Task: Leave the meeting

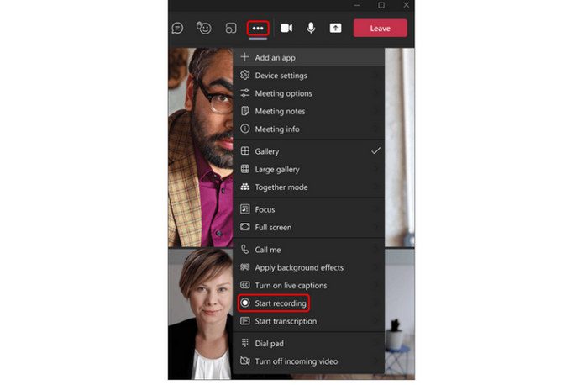Action: (380, 28)
